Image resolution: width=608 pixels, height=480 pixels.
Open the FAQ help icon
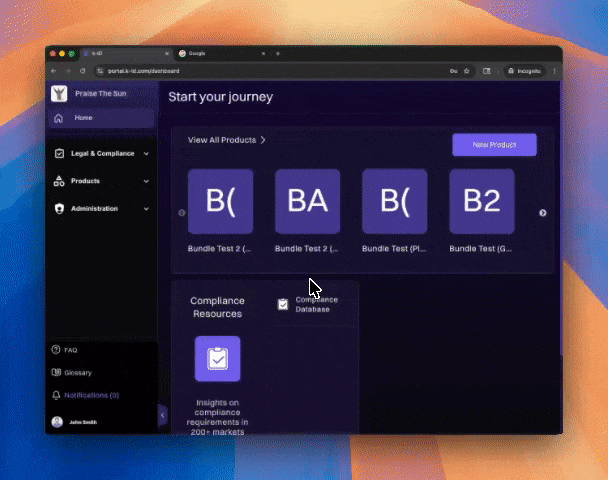[57, 351]
